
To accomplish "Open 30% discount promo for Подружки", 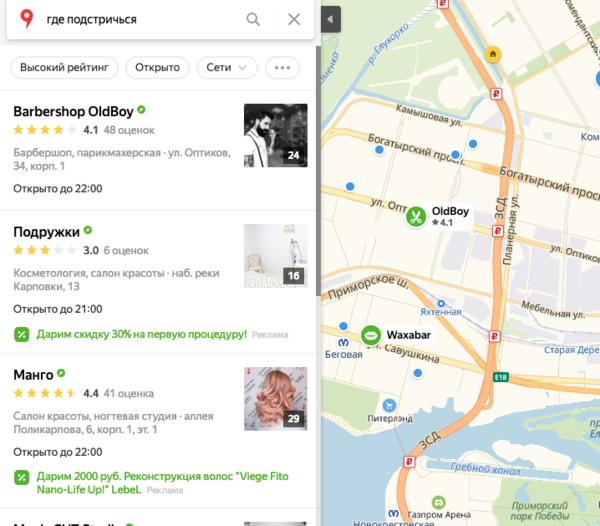I will coord(142,334).
